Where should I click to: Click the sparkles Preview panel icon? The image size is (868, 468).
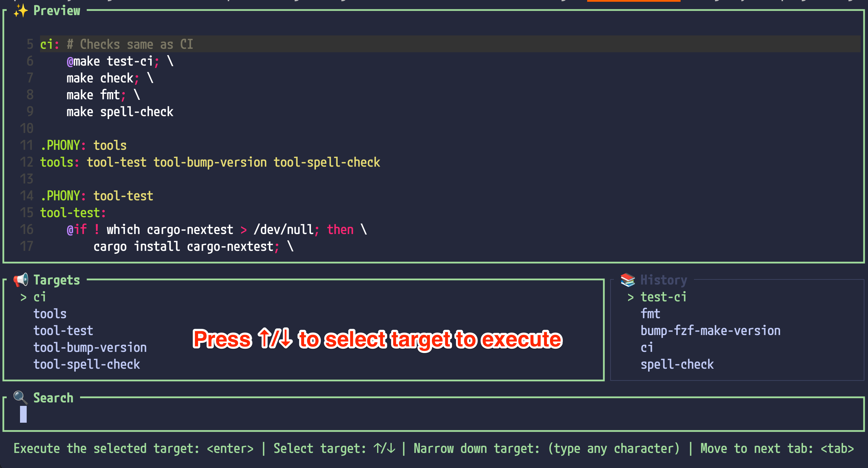tap(20, 11)
